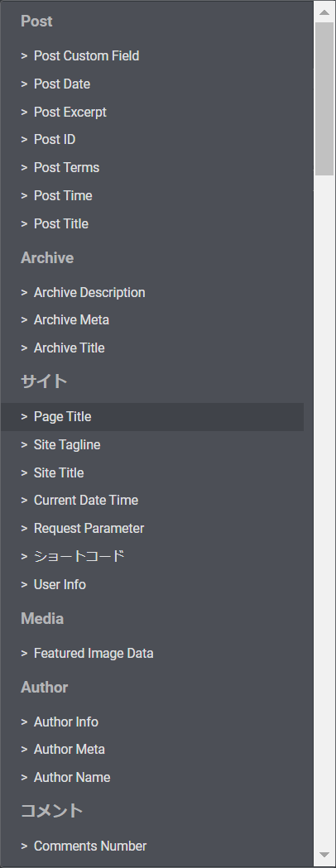Image resolution: width=336 pixels, height=868 pixels.
Task: Select Post Custom Field tag
Action: pyautogui.click(x=152, y=56)
